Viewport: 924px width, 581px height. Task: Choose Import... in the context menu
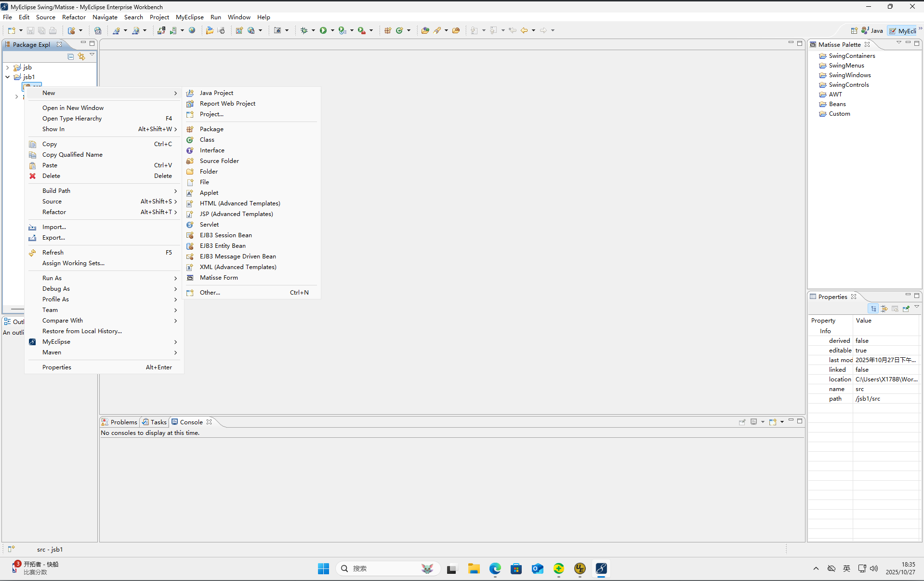(x=104, y=227)
